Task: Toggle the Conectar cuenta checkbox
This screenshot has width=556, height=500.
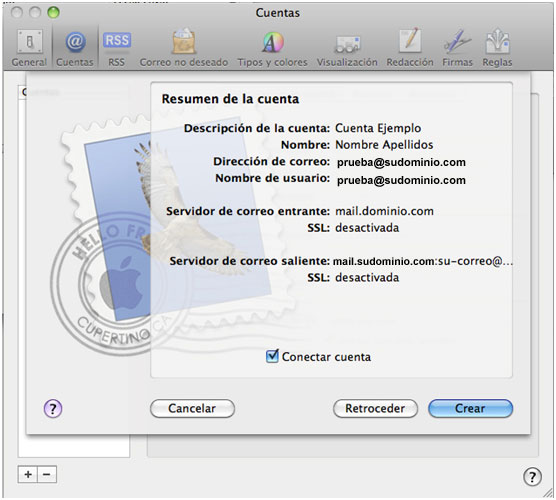Action: tap(272, 356)
